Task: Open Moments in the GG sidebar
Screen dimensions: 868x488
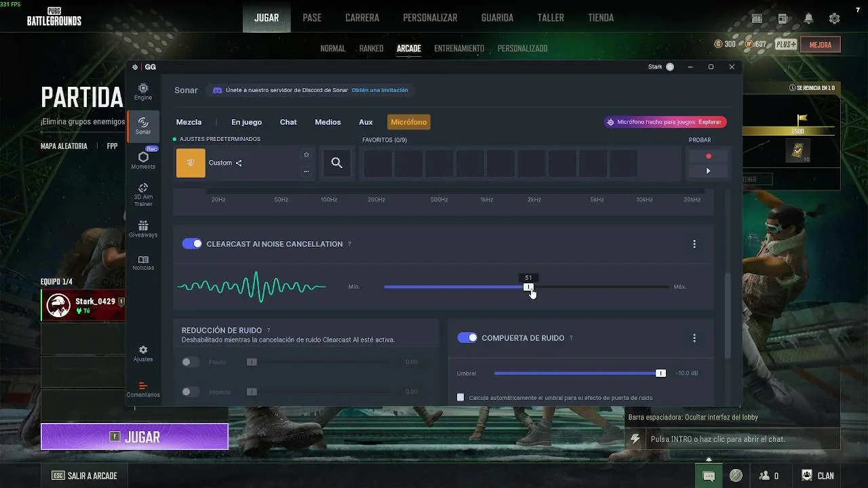Action: coord(143,160)
